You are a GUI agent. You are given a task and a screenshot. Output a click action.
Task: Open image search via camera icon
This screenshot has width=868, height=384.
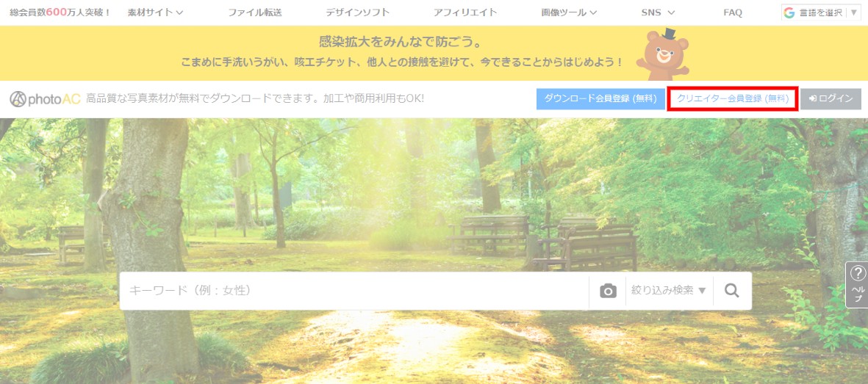608,291
